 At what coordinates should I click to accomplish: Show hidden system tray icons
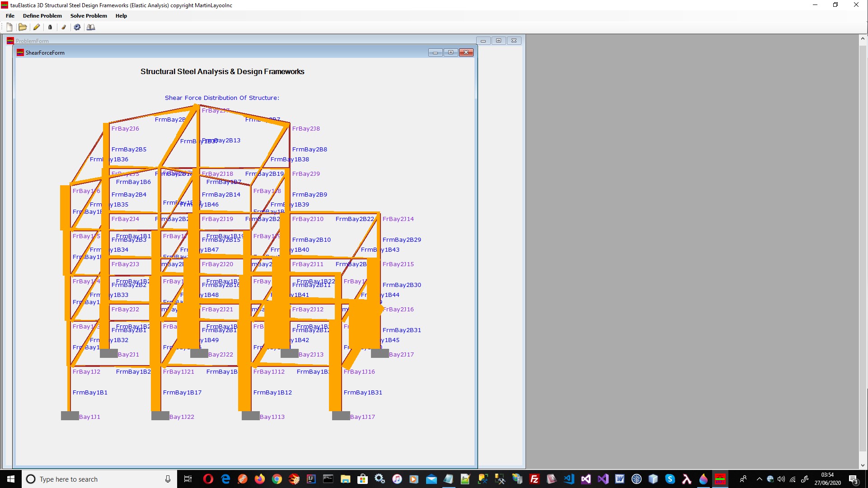coord(760,479)
